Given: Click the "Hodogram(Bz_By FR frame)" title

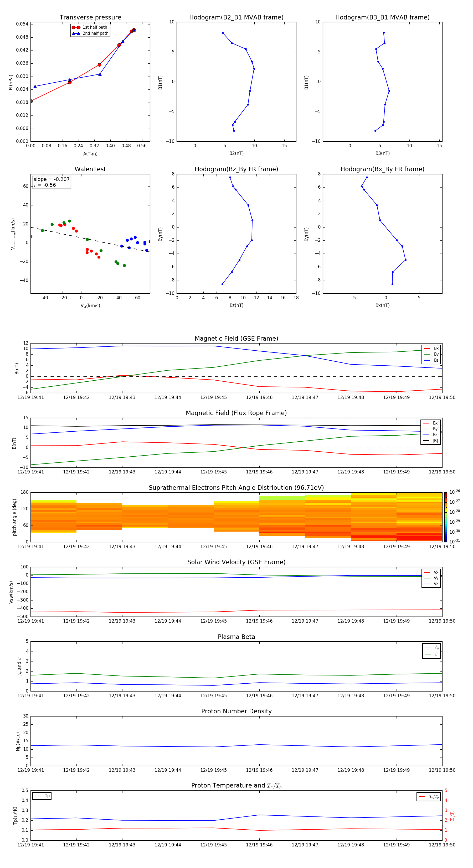Looking at the screenshot, I should point(236,169).
